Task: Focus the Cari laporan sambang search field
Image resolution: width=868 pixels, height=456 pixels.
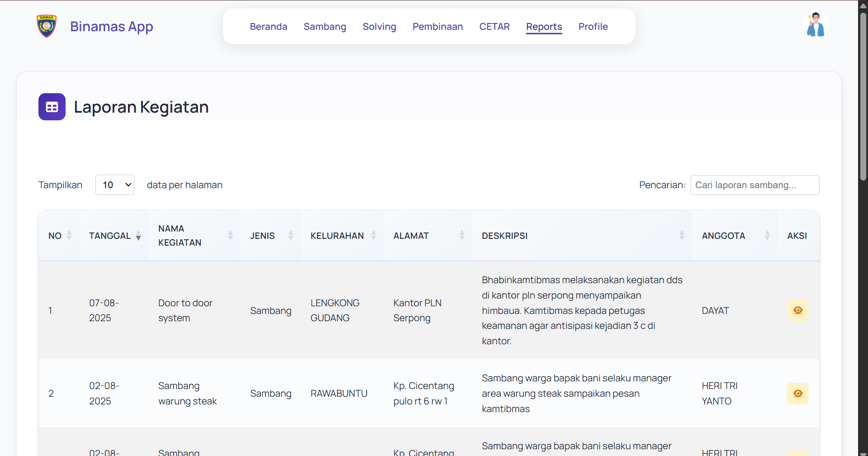Action: click(754, 185)
